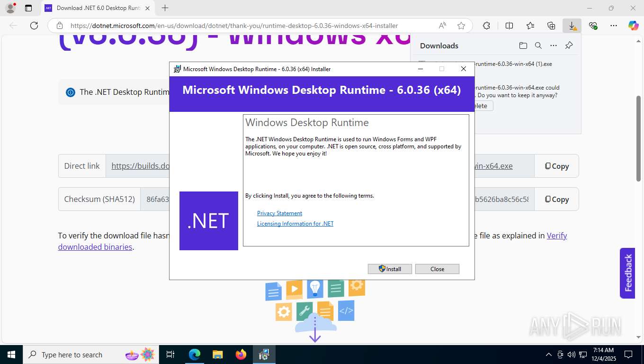Open Microsoft Edge from the taskbar

click(195, 355)
